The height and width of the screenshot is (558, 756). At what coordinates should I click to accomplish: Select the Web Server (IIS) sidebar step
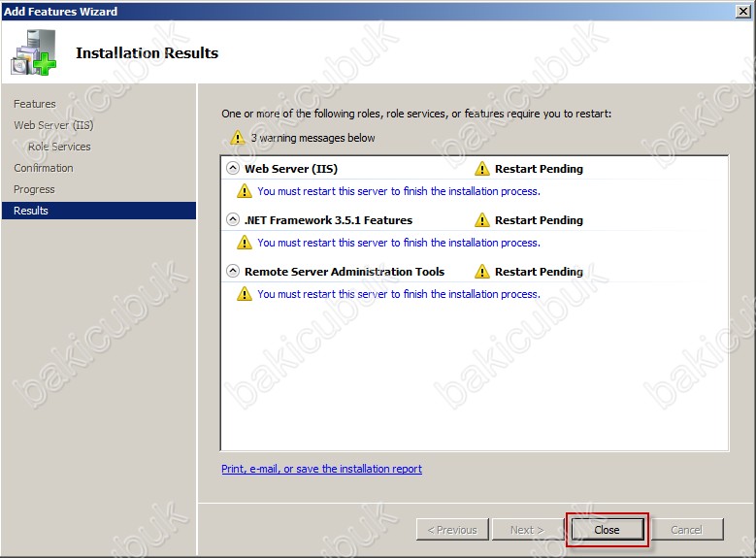pyautogui.click(x=53, y=125)
